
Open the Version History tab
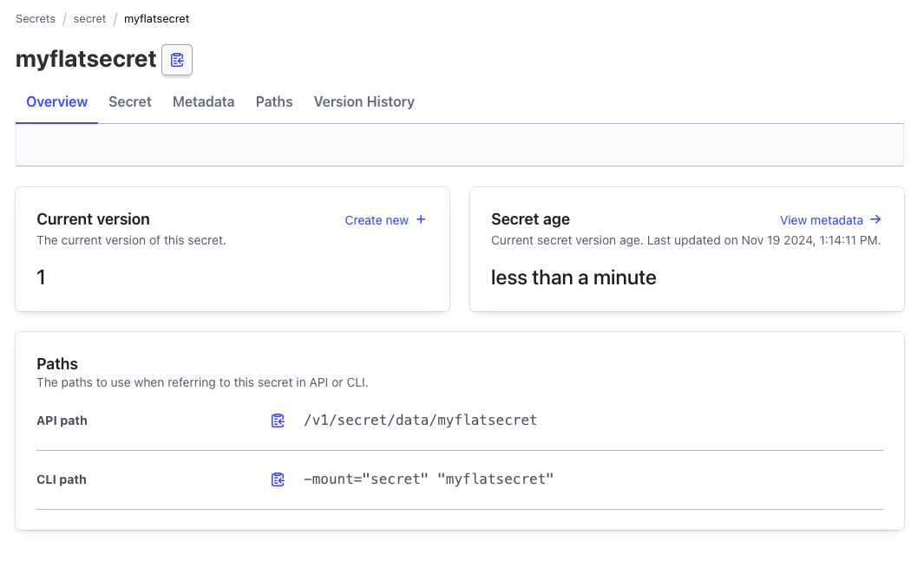point(364,101)
